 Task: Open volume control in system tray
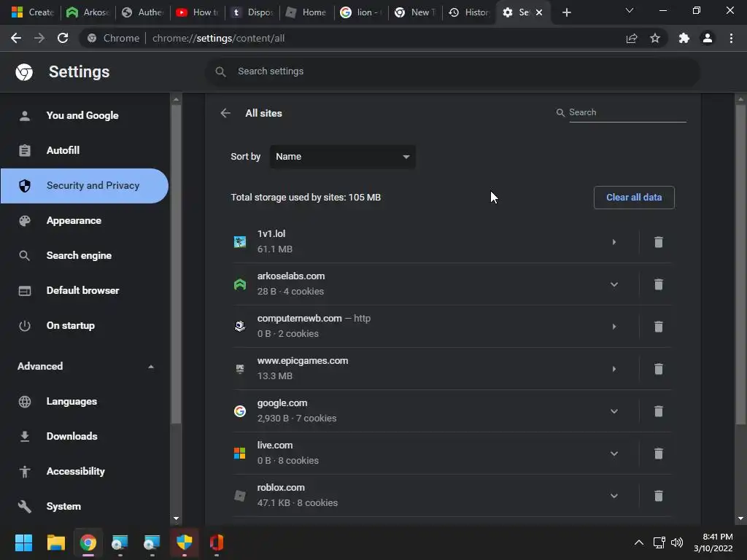(677, 542)
